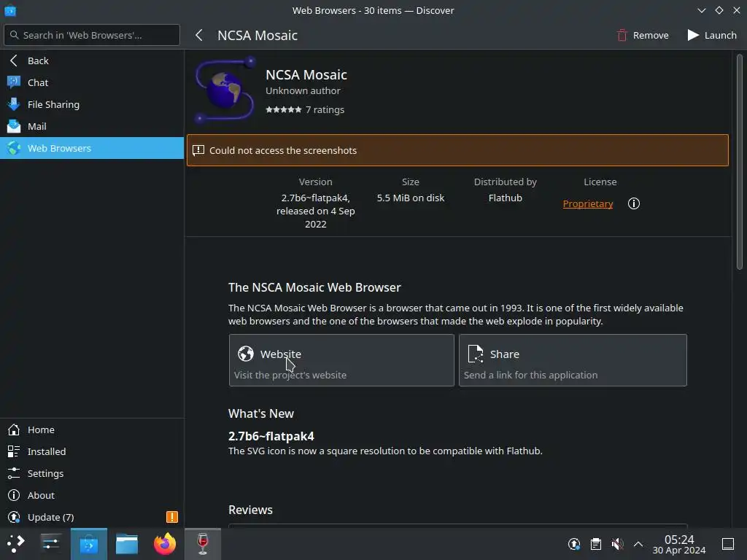Open the clipboard tray icon
The width and height of the screenshot is (747, 560).
pos(595,544)
